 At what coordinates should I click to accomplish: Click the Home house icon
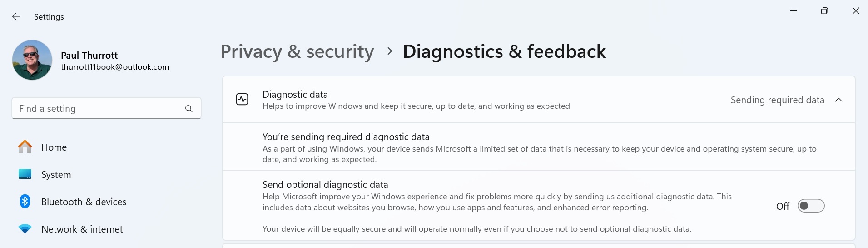[x=25, y=147]
